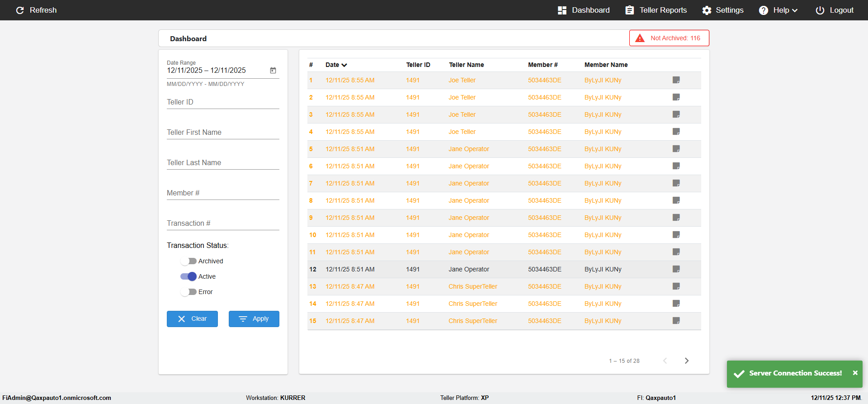The height and width of the screenshot is (404, 868).
Task: Open the note icon for row 5
Action: (676, 149)
